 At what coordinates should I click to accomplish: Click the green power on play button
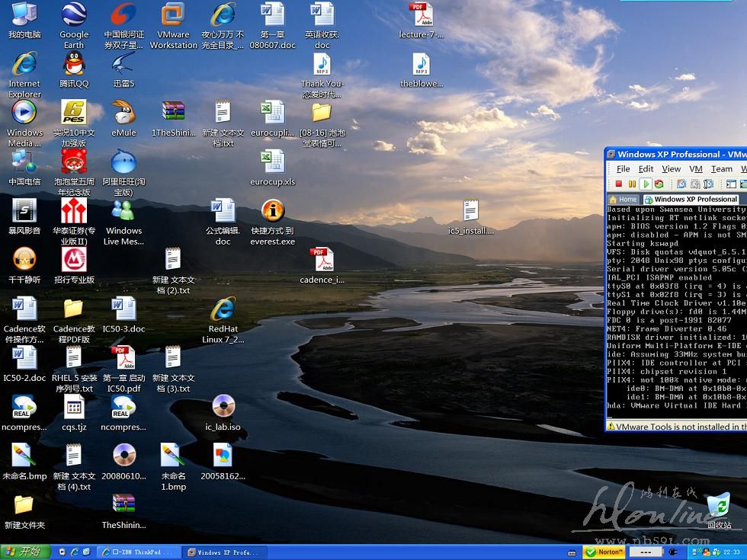click(x=646, y=184)
